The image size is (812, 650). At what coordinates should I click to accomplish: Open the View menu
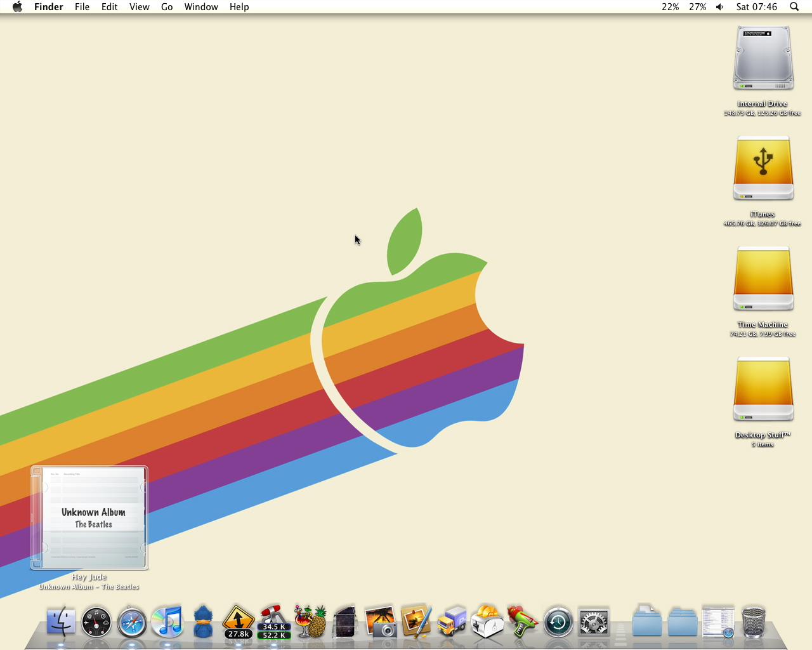point(140,7)
